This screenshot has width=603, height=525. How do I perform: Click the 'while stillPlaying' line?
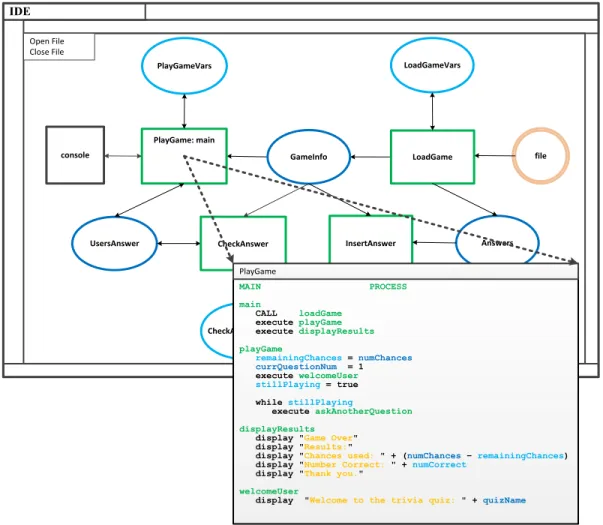[x=304, y=402]
